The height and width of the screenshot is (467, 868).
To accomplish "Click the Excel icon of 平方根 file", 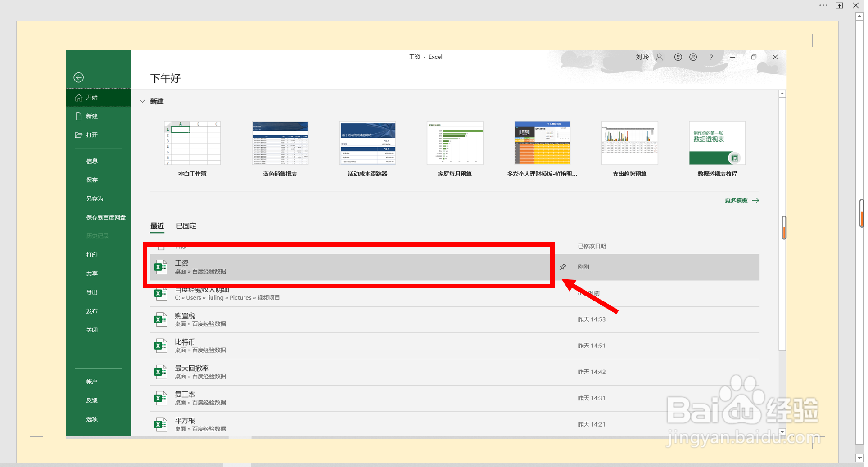I will click(x=160, y=425).
